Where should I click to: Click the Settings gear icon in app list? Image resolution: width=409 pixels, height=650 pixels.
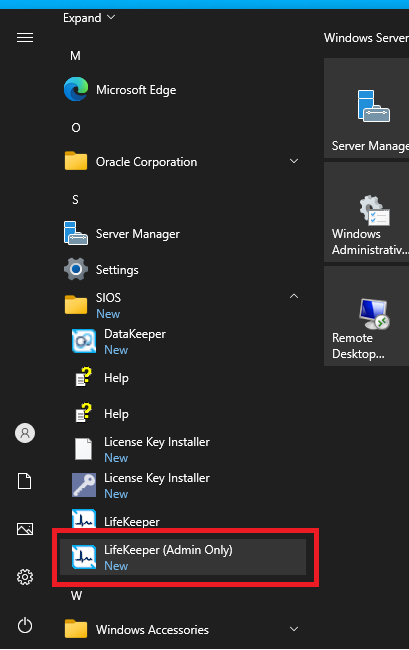pyautogui.click(x=76, y=269)
